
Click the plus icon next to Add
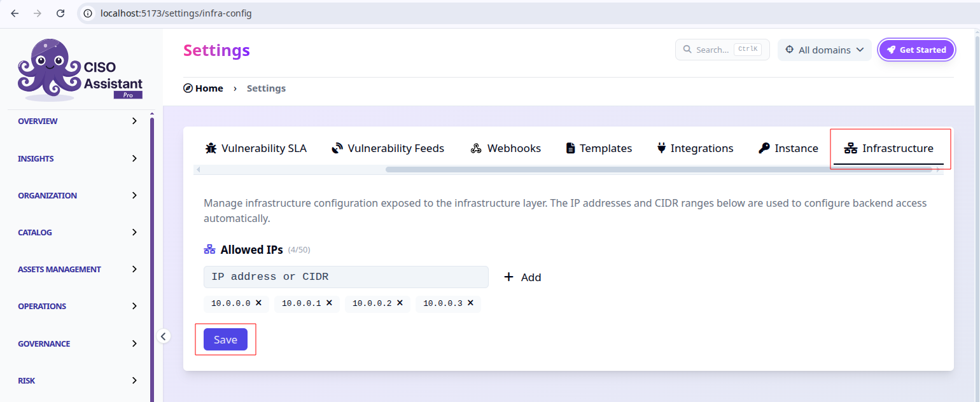click(x=508, y=277)
